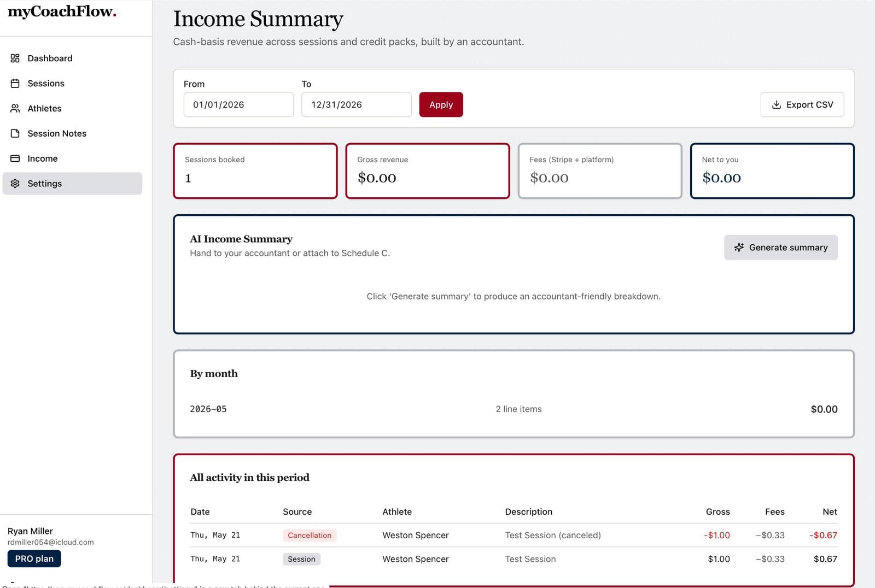Go to Sessions in the sidebar
Screen dimensions: 875x588
72,84
